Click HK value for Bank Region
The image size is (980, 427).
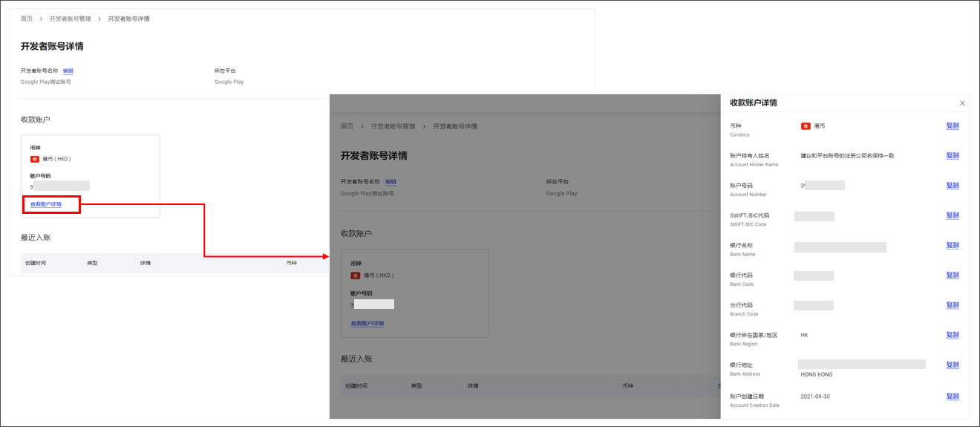804,335
